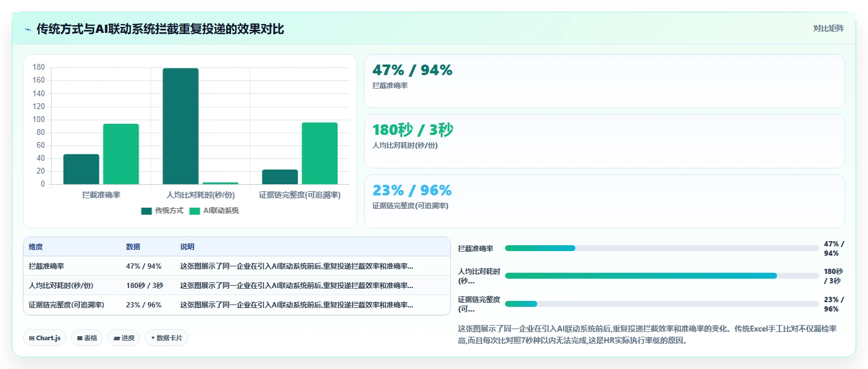
Task: Click the 拦截准确率 progress bar
Action: click(x=662, y=248)
